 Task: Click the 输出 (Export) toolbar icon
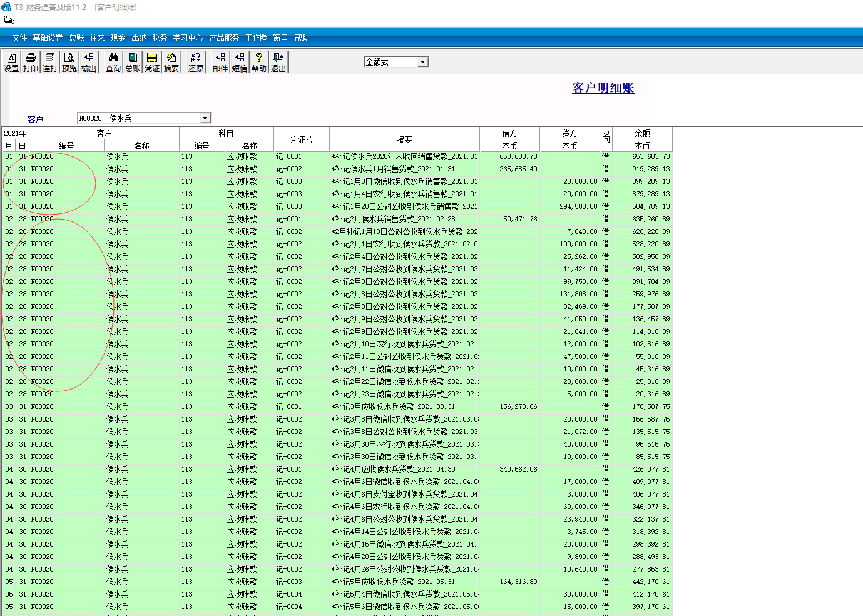click(x=89, y=62)
